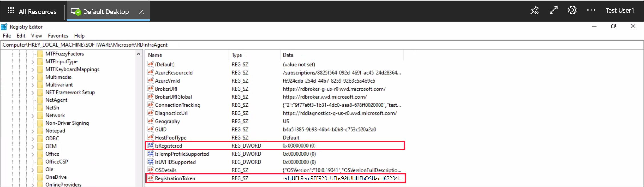
Task: Open the Edit menu
Action: (21, 36)
